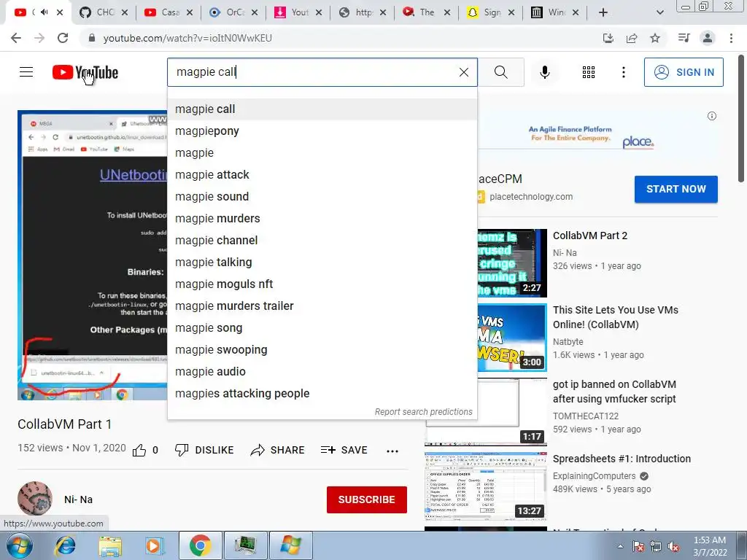Choose the suggestion magpies attacking people
Image resolution: width=747 pixels, height=560 pixels.
click(x=322, y=393)
